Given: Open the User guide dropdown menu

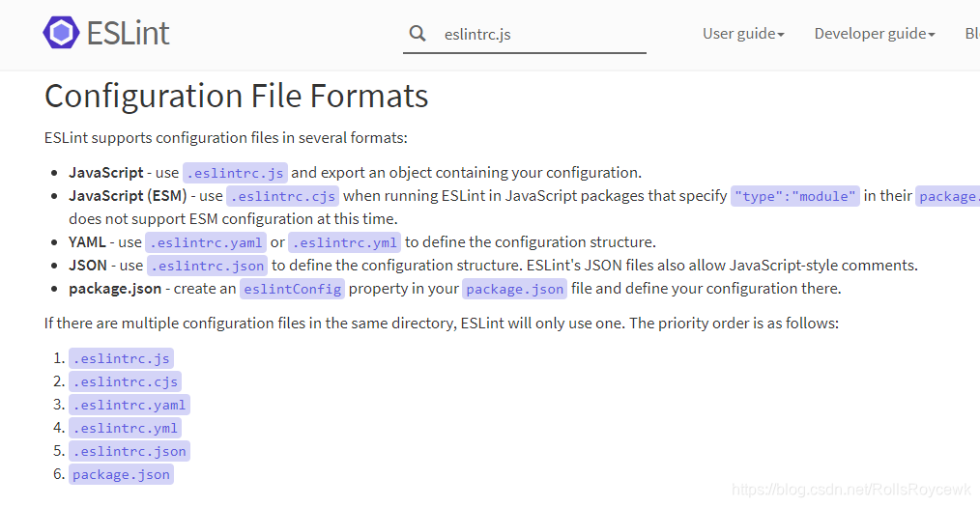Looking at the screenshot, I should click(743, 34).
